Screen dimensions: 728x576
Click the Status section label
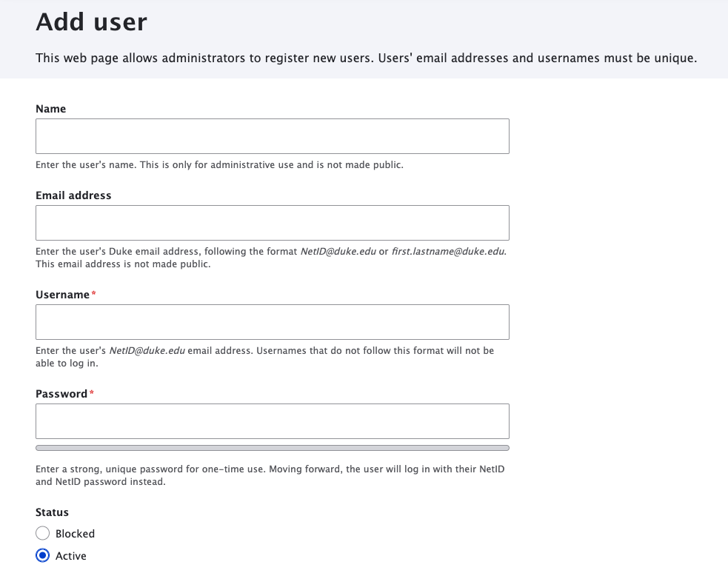pyautogui.click(x=52, y=512)
